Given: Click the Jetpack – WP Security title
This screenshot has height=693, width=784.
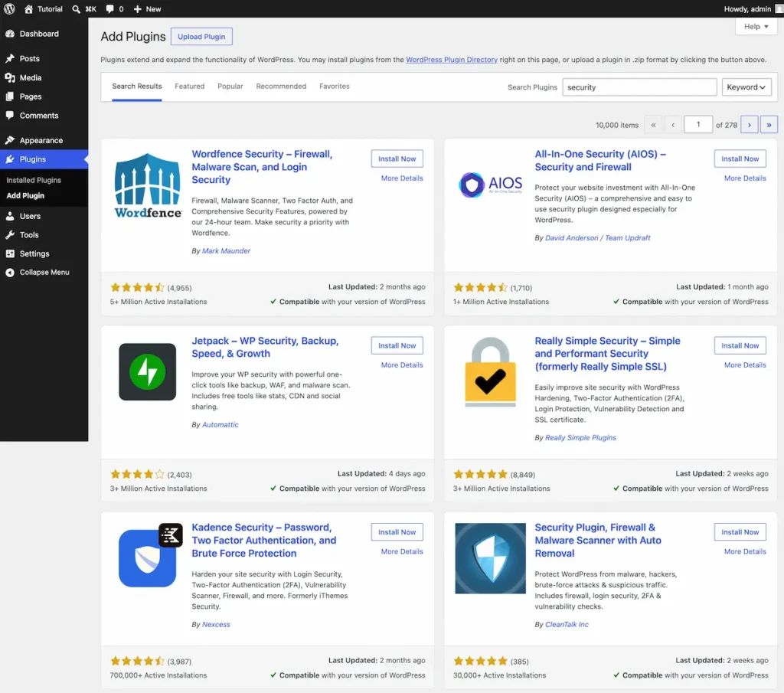Looking at the screenshot, I should point(265,347).
